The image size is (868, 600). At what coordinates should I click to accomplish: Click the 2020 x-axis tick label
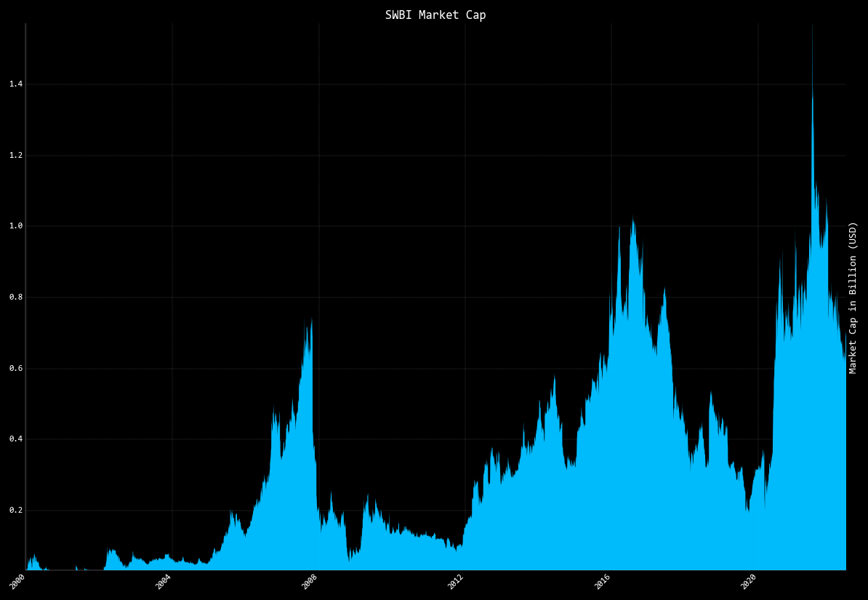(749, 581)
